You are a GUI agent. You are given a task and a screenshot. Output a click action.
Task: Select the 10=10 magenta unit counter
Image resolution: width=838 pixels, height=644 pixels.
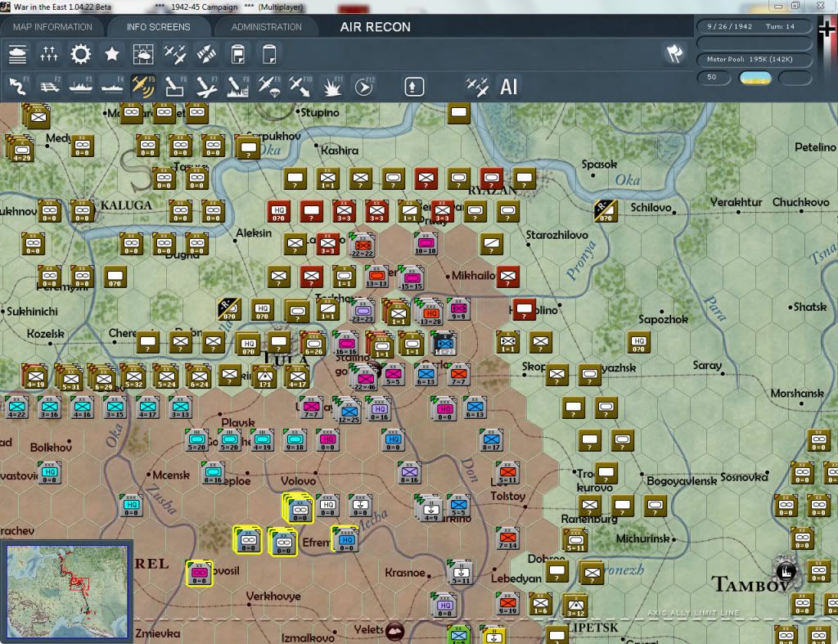426,243
